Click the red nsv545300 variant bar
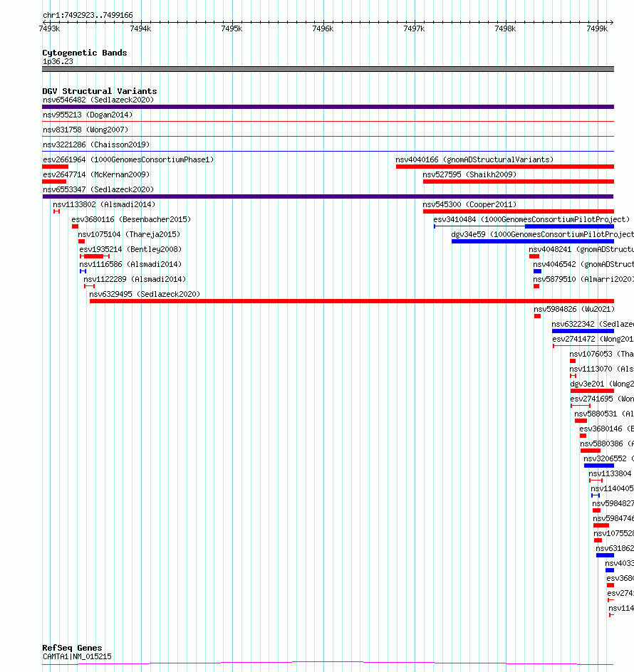 [x=519, y=211]
